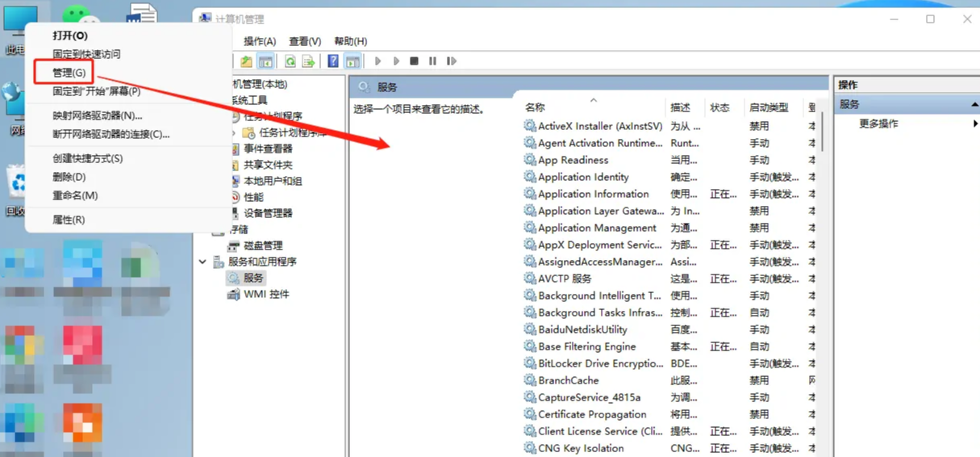Image resolution: width=980 pixels, height=457 pixels.
Task: Click gear icon beside CNG Key Isolation
Action: click(x=530, y=448)
